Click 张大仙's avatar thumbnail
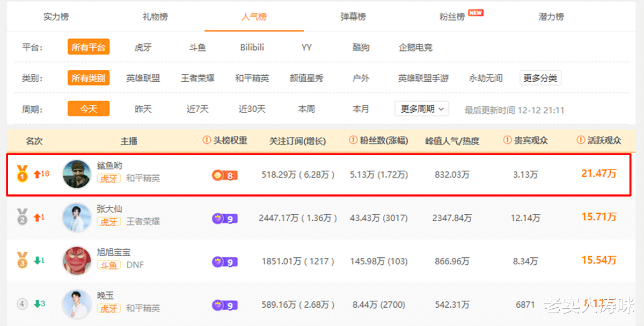Screen dimensions: 644x326 point(77,218)
